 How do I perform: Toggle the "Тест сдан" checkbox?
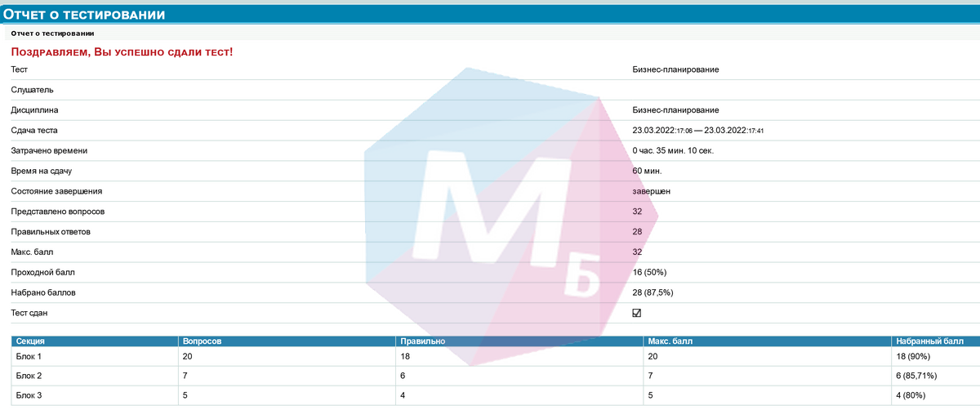[637, 313]
